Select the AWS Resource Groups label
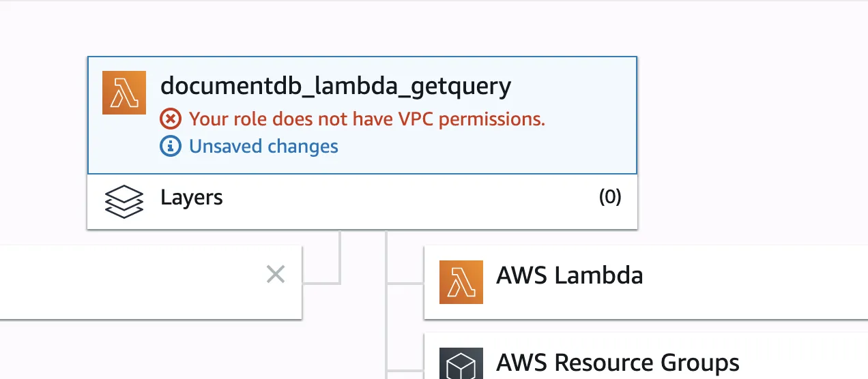Screen dimensions: 868x379 [618, 362]
